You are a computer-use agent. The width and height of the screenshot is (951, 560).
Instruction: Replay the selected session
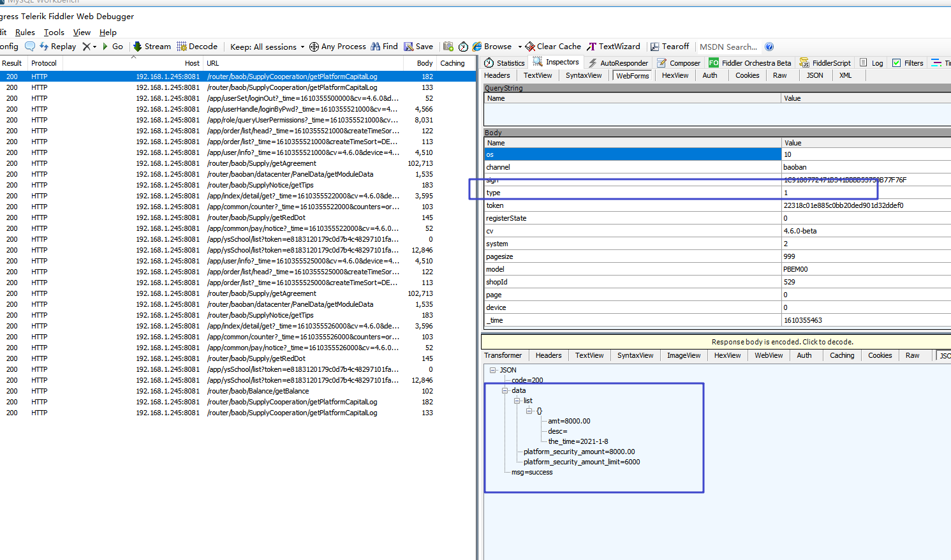click(x=58, y=47)
